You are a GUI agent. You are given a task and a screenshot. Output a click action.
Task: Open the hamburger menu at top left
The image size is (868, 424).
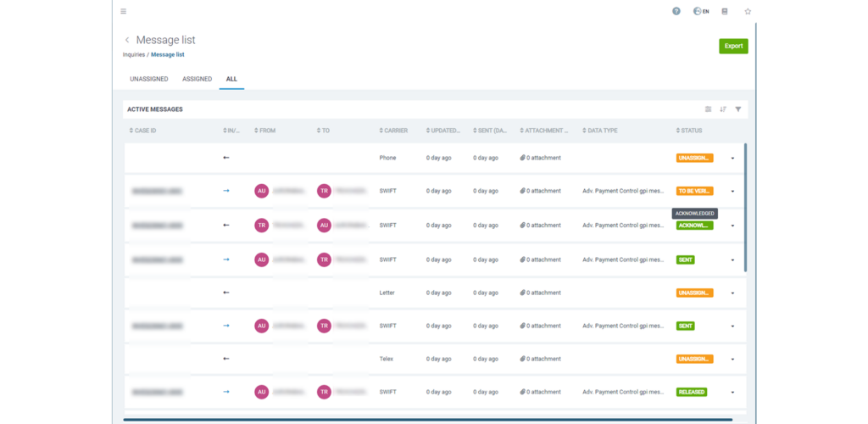click(124, 11)
